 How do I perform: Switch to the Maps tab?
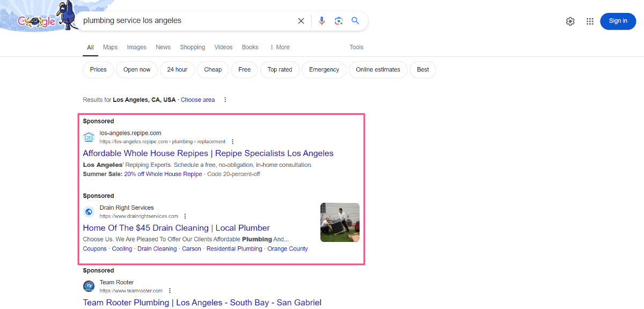(110, 47)
